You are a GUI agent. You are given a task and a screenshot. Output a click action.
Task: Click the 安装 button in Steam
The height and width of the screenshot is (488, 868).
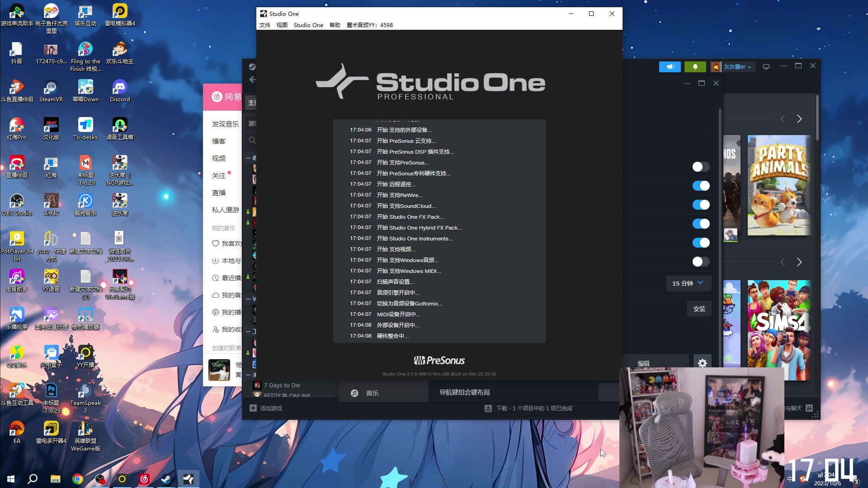coord(699,309)
